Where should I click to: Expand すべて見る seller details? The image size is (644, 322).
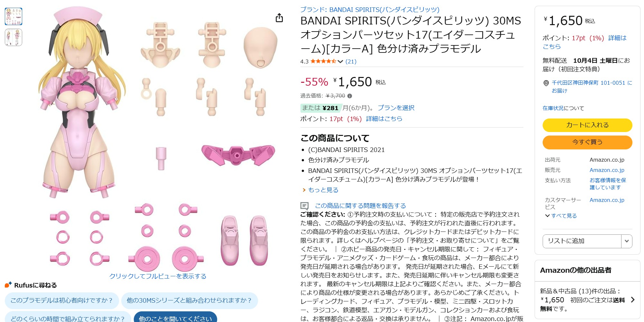pos(561,216)
